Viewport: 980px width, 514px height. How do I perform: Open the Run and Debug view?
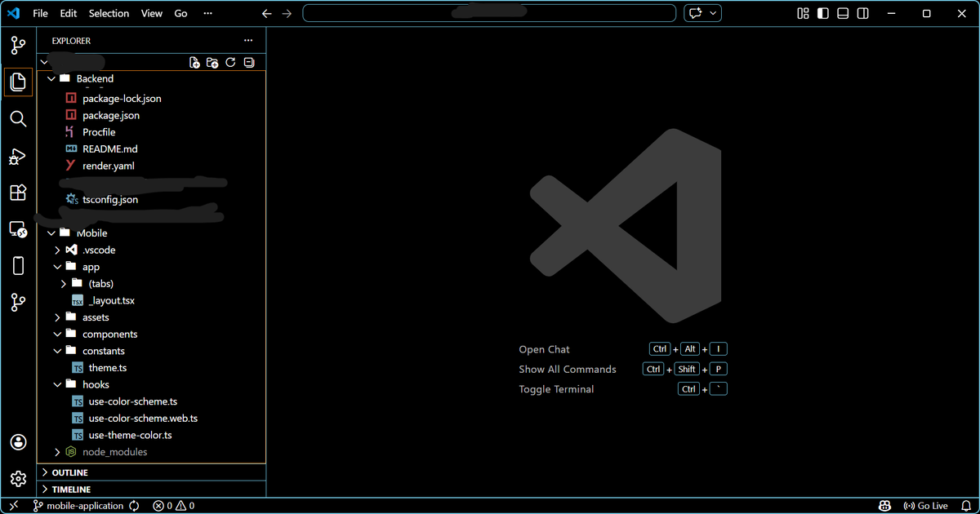tap(18, 157)
